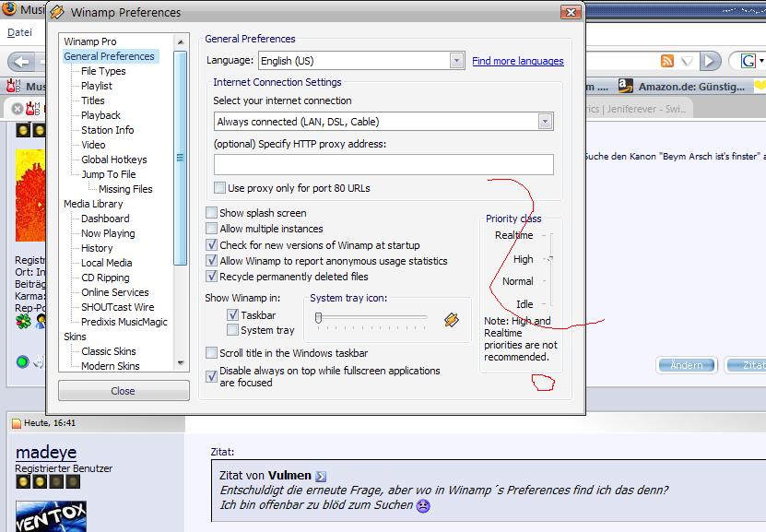Select Missing Files in the preferences tree
Screen dimensions: 766x532
(x=125, y=189)
